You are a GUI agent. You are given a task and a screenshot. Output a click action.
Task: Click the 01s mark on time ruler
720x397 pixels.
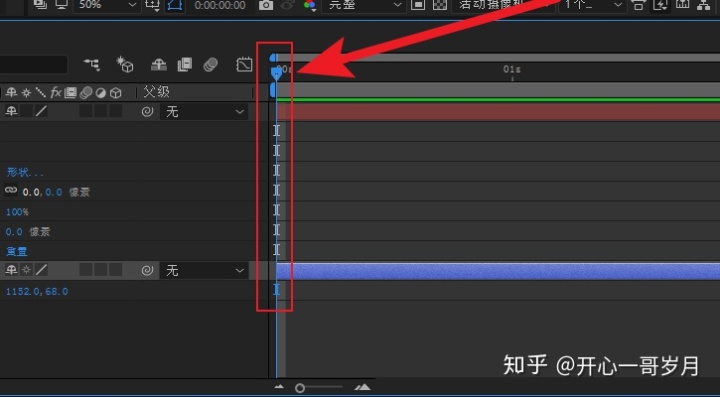pos(512,69)
